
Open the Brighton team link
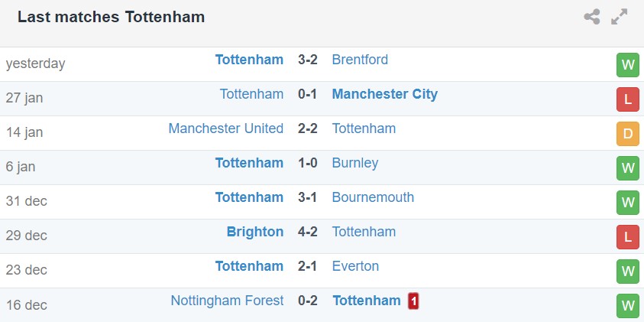point(254,232)
